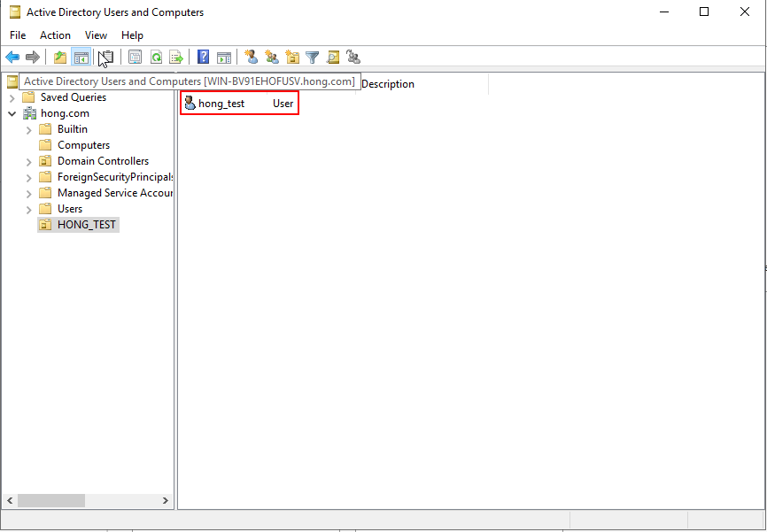Image resolution: width=767 pixels, height=532 pixels.
Task: Expand the ForeignSecurityPrincipals container
Action: pos(28,178)
